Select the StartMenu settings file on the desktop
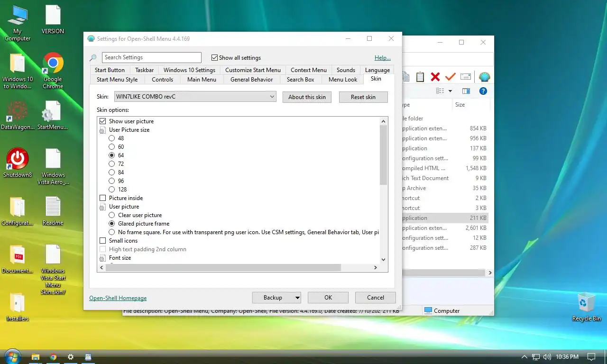This screenshot has width=607, height=364. pos(53,116)
